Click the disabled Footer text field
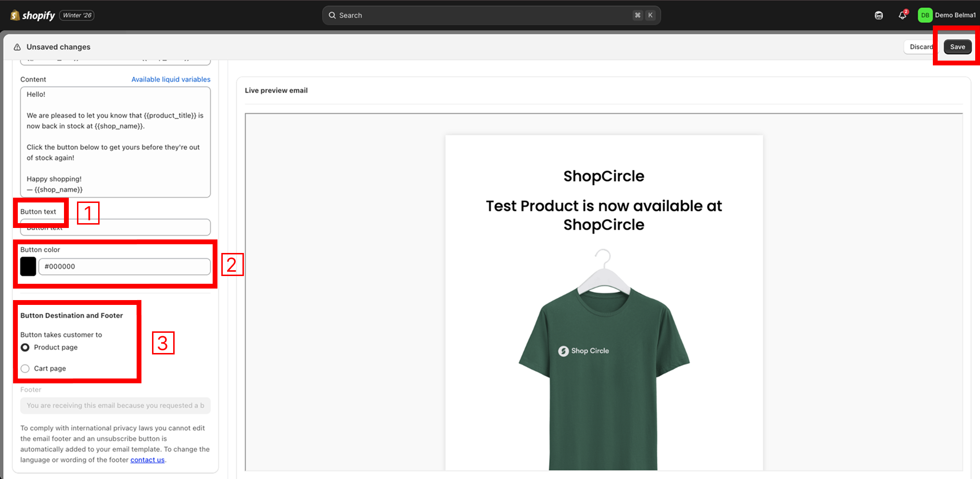 click(x=115, y=405)
